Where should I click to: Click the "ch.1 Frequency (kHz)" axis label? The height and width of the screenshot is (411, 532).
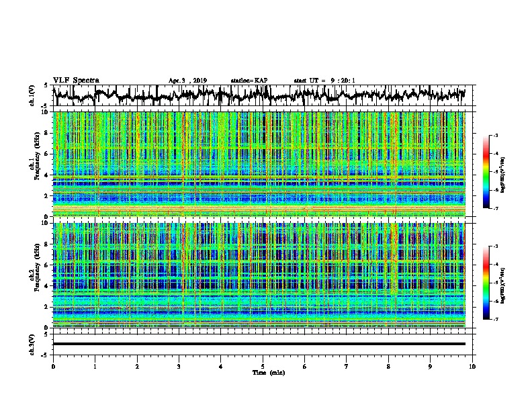tap(34, 156)
